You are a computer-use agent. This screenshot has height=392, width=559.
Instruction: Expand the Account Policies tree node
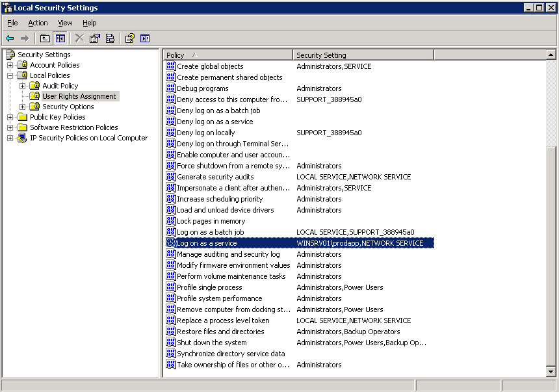10,65
